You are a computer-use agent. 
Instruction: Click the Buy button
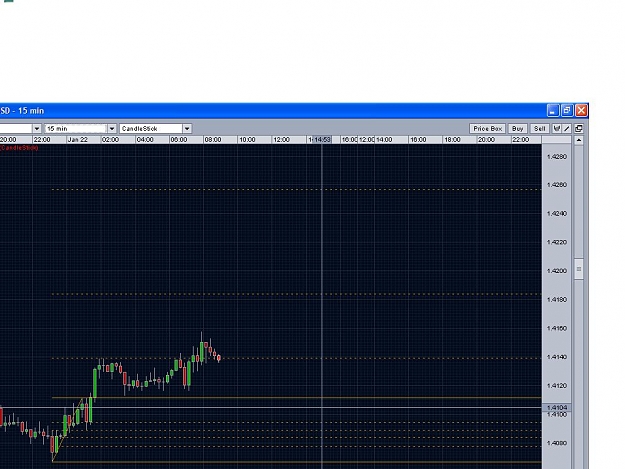click(x=517, y=129)
